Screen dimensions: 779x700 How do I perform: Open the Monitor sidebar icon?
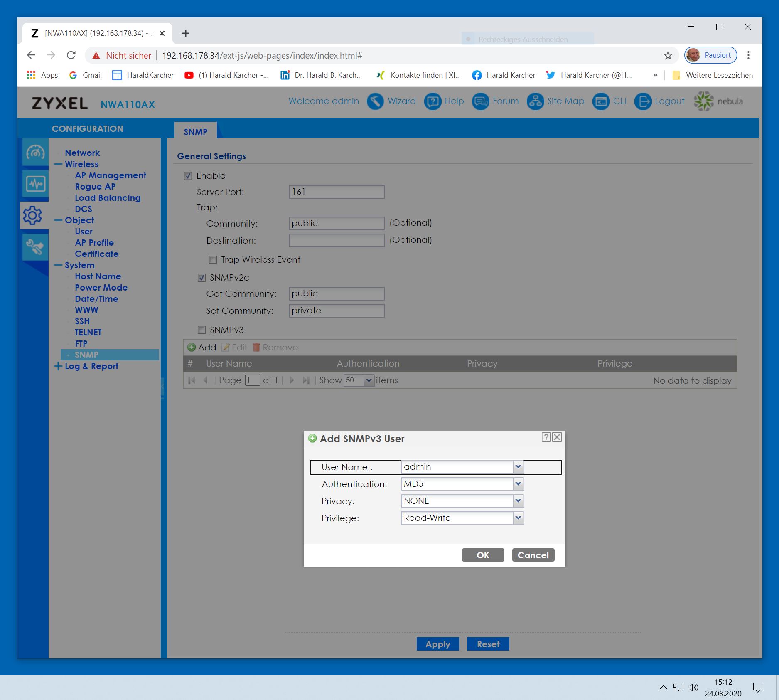(x=35, y=183)
